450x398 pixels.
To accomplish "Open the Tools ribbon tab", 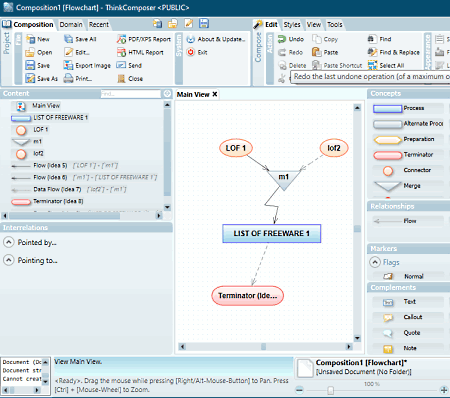I will (x=334, y=24).
